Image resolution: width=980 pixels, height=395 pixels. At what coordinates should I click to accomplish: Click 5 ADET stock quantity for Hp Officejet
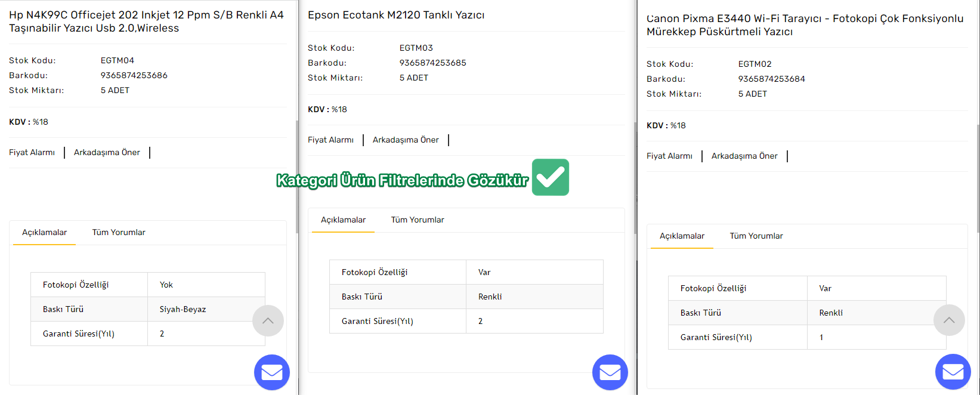(115, 90)
